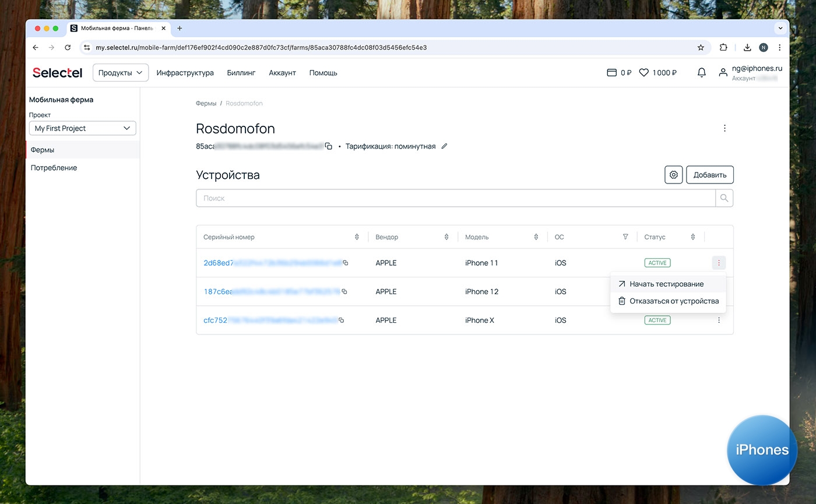This screenshot has width=816, height=504.
Task: Focus the Поиск device search field
Action: [455, 198]
